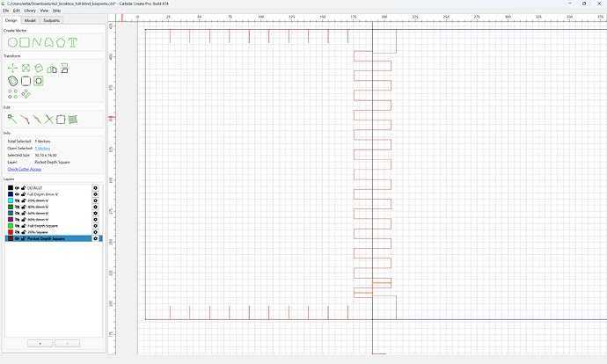This screenshot has height=364, width=607.
Task: Choose the Rotate transform tool
Action: tap(39, 69)
